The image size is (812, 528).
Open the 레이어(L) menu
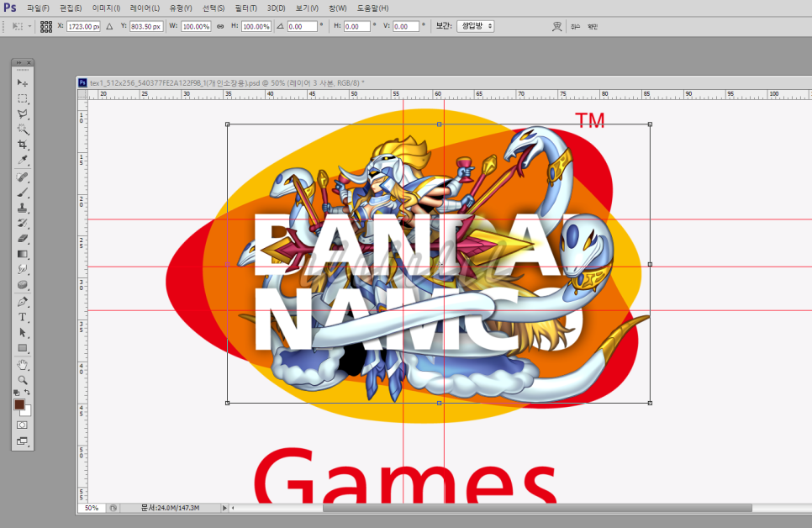click(145, 8)
